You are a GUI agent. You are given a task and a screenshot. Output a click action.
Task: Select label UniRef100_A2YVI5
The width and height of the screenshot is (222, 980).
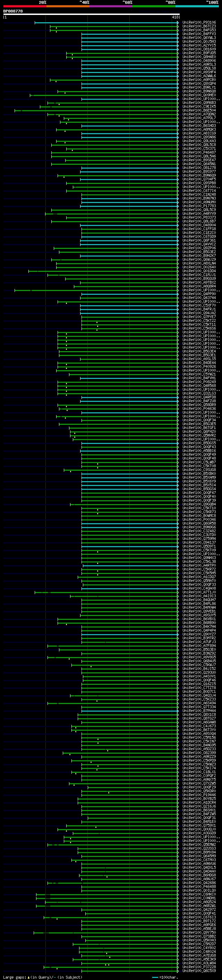(x=199, y=45)
